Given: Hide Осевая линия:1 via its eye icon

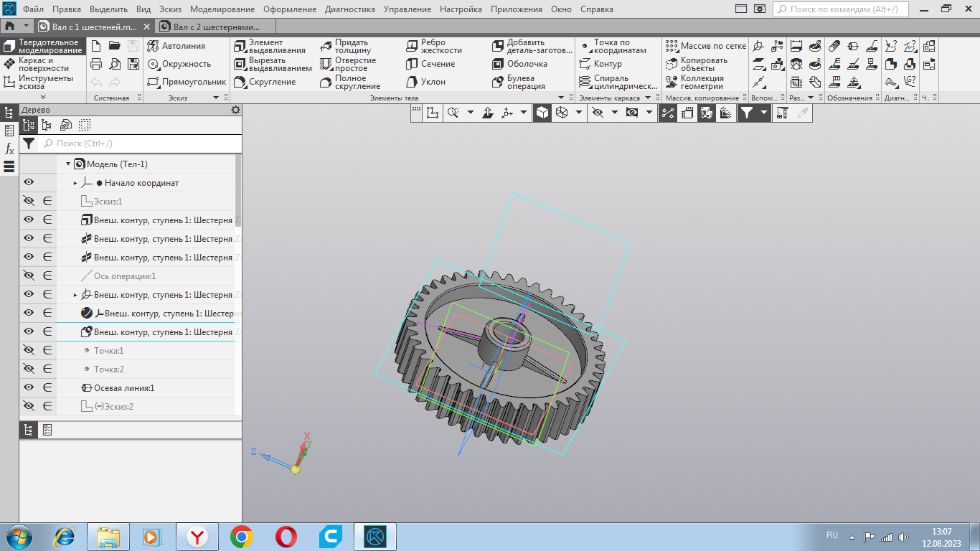Looking at the screenshot, I should tap(29, 388).
